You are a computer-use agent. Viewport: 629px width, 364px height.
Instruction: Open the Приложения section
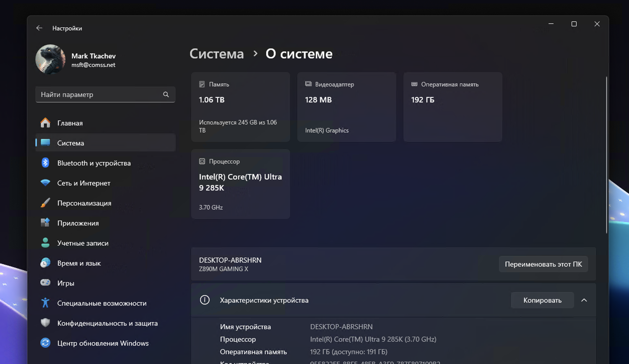coord(105,223)
